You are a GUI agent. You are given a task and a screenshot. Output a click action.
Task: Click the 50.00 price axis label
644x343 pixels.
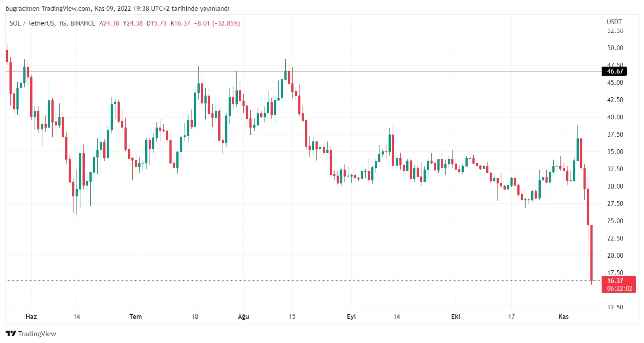pyautogui.click(x=615, y=48)
